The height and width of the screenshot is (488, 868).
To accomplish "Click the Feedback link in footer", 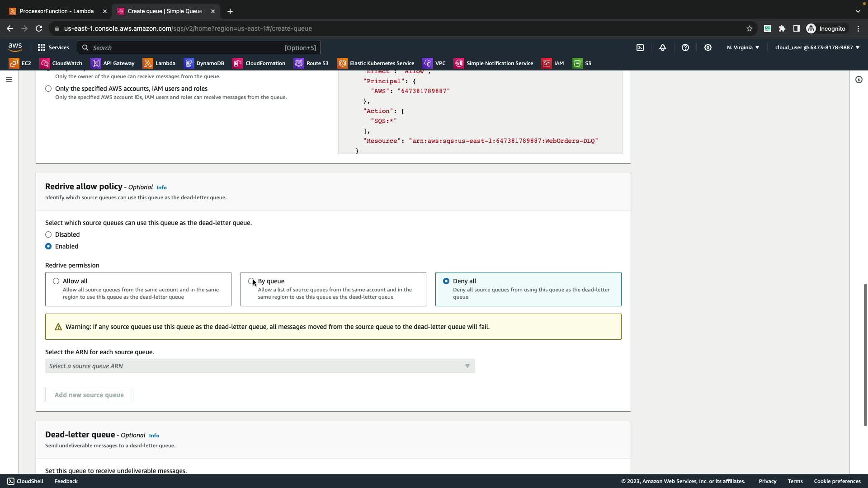I will tap(66, 481).
